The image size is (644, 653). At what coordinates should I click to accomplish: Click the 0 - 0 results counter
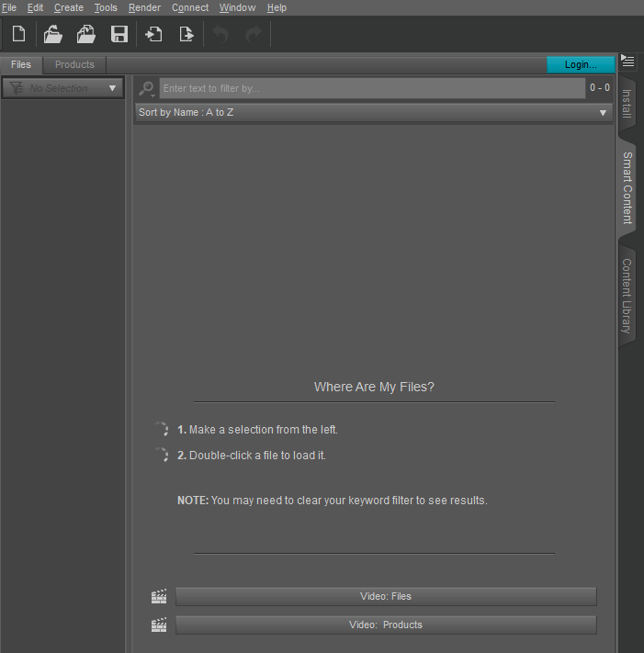[600, 87]
